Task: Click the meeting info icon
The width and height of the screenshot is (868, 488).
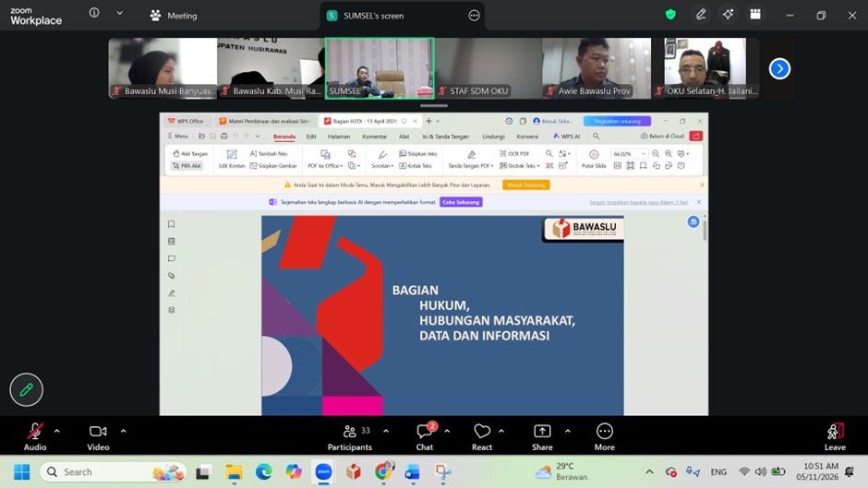Action: tap(94, 13)
